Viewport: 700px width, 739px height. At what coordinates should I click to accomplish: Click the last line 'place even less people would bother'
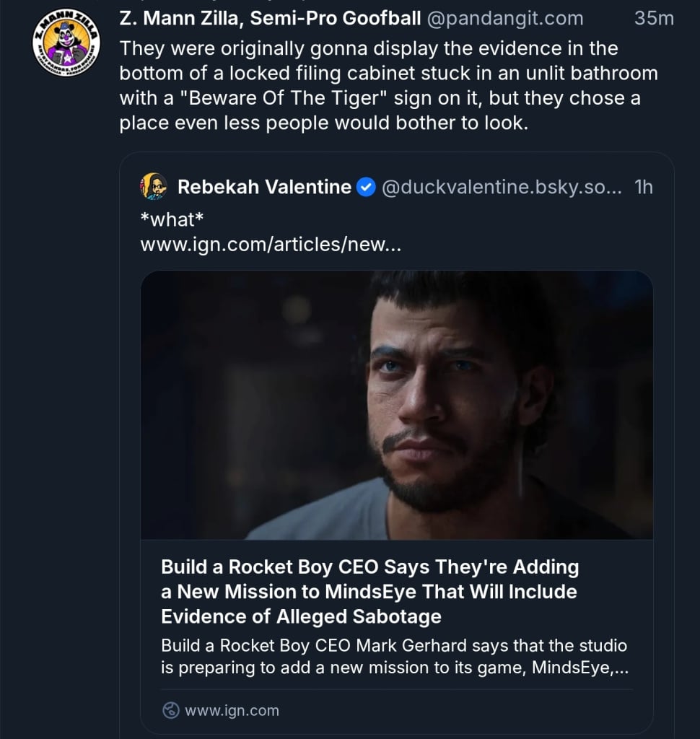[x=324, y=123]
